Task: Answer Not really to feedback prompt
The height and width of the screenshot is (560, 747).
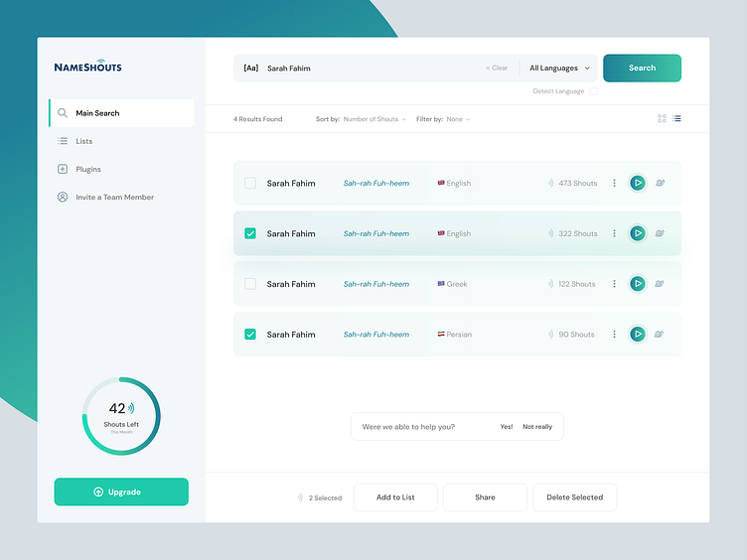Action: (x=537, y=427)
